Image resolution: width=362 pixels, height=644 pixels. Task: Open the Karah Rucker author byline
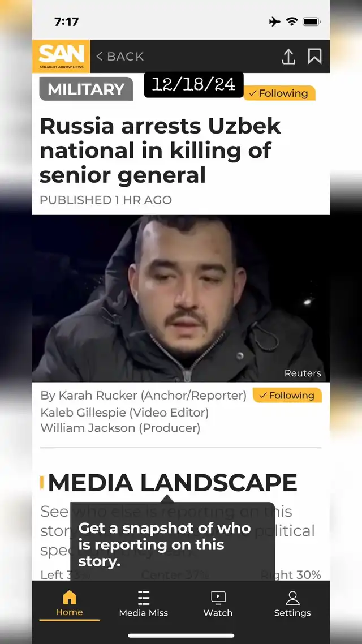point(143,395)
